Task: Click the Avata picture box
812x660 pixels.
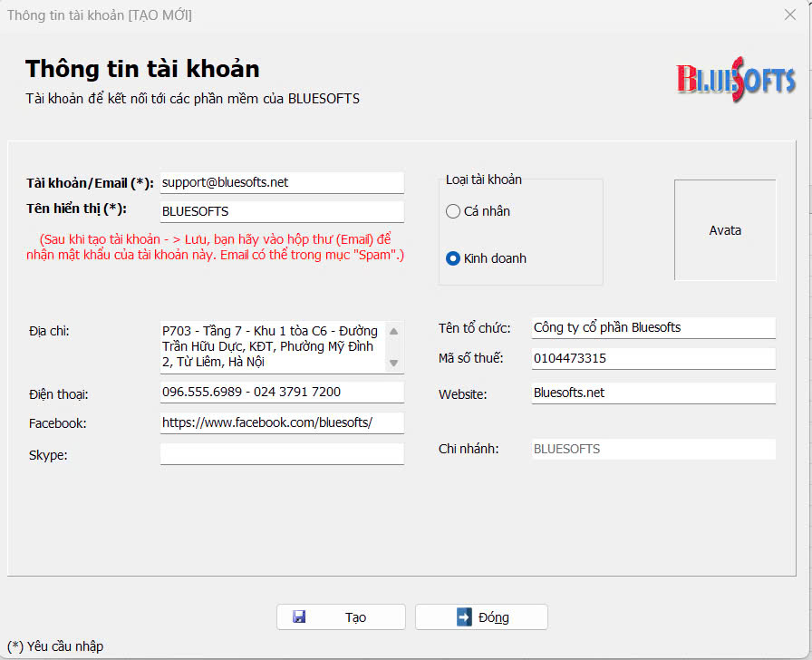Action: point(725,230)
